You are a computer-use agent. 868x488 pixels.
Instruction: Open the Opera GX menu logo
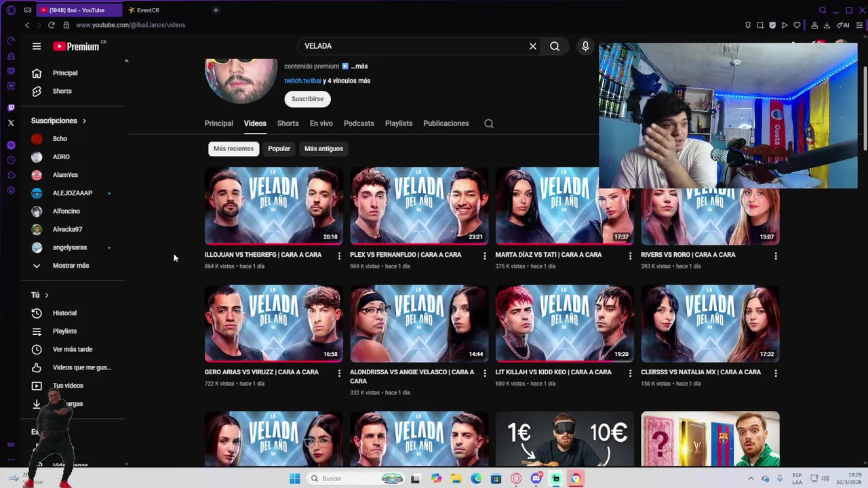11,10
